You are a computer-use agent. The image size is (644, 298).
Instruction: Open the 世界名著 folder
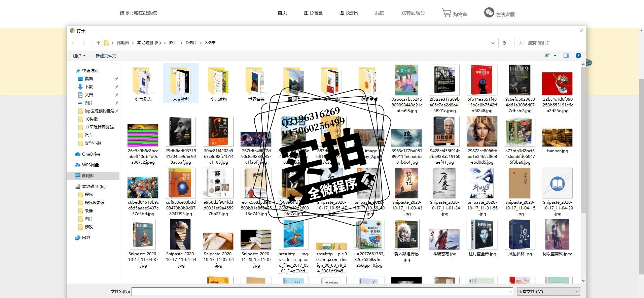(256, 84)
